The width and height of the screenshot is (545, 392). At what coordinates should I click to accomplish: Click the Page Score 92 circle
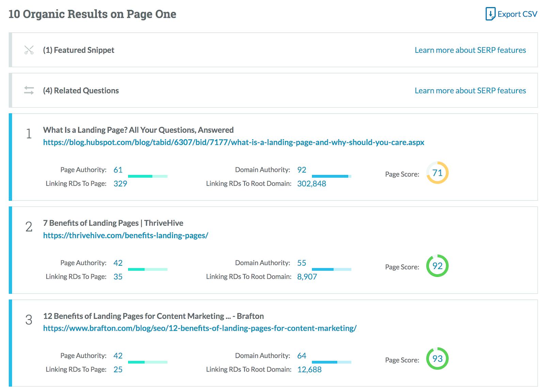[x=437, y=266]
